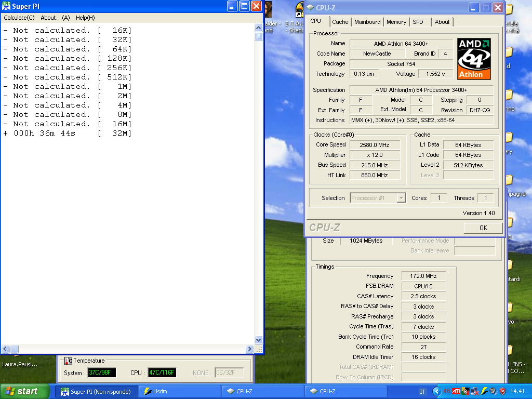
Task: Click Super PI vertical scrollbar up arrow
Action: (259, 28)
